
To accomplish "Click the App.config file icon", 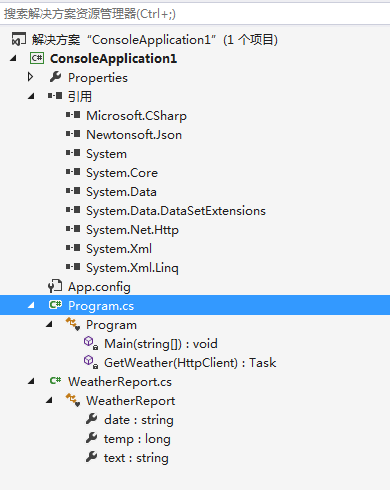I will tap(55, 286).
